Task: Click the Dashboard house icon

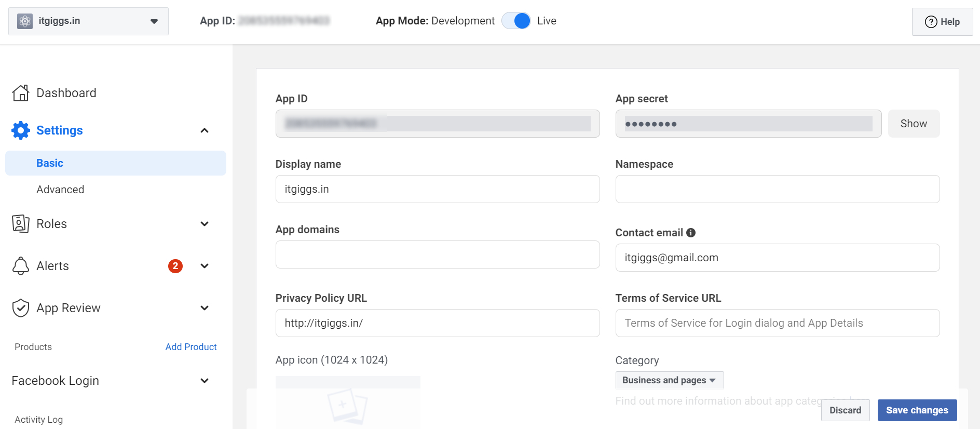Action: [21, 93]
